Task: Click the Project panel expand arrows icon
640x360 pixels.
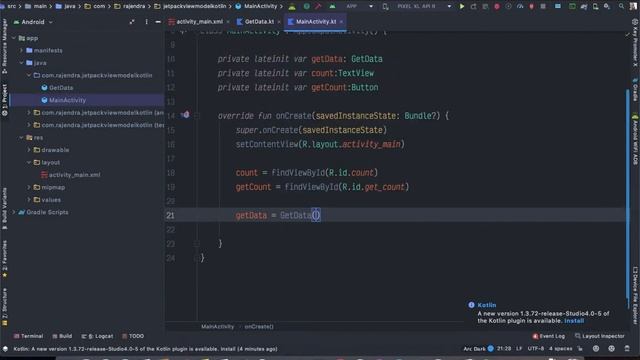Action: point(132,22)
